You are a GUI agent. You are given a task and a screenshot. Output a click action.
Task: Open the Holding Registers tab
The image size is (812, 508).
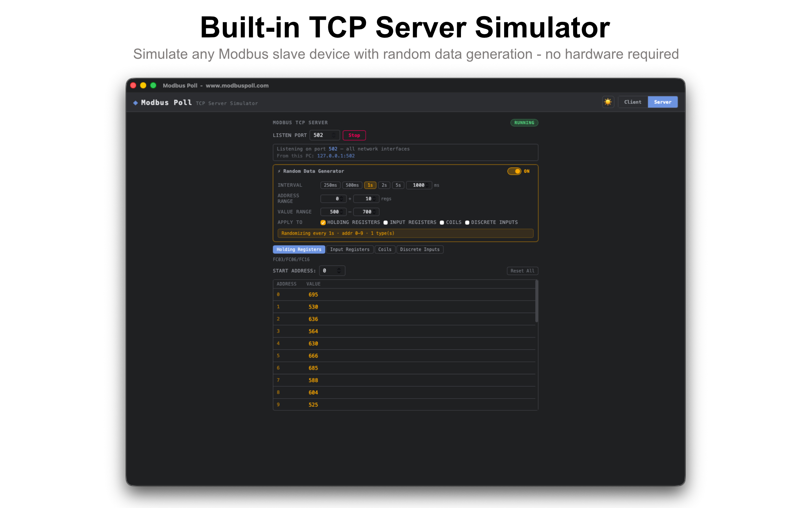pyautogui.click(x=299, y=250)
